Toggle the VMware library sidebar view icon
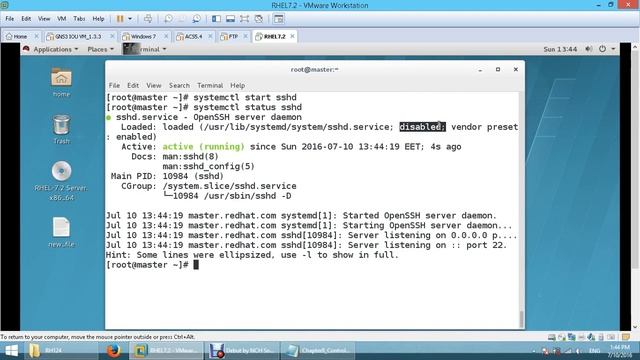This screenshot has height=360, width=640. pyautogui.click(x=216, y=19)
